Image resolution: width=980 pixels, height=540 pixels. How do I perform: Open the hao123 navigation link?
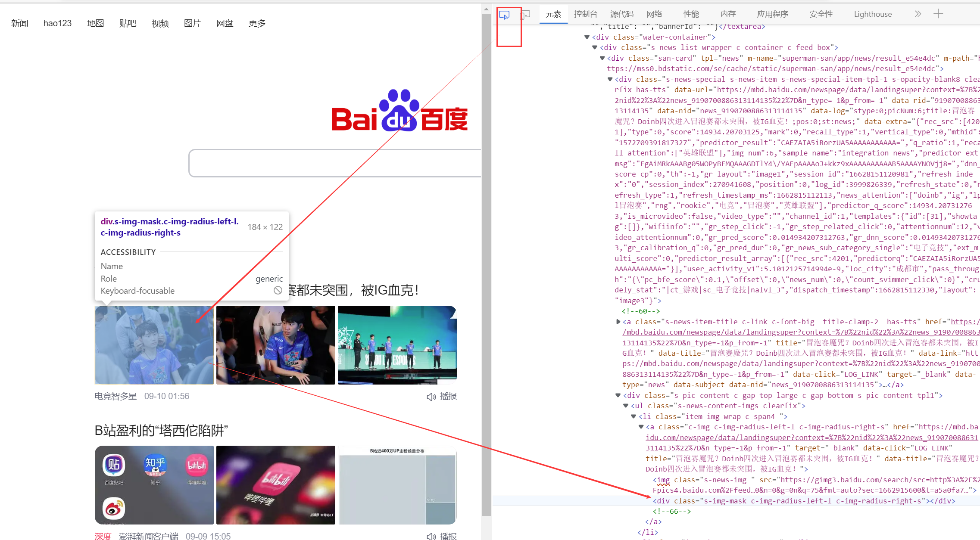[x=57, y=23]
